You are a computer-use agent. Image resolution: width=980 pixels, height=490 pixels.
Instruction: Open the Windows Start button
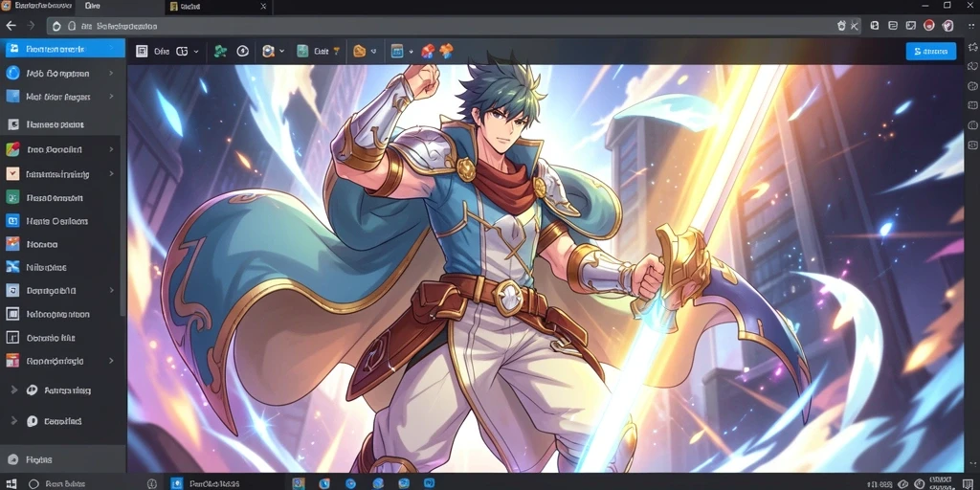coord(11,483)
